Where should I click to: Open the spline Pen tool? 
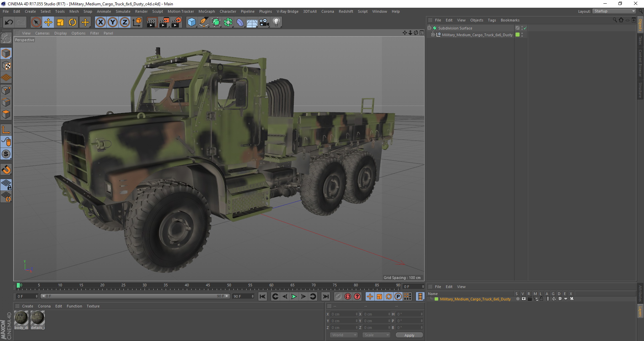click(x=204, y=22)
